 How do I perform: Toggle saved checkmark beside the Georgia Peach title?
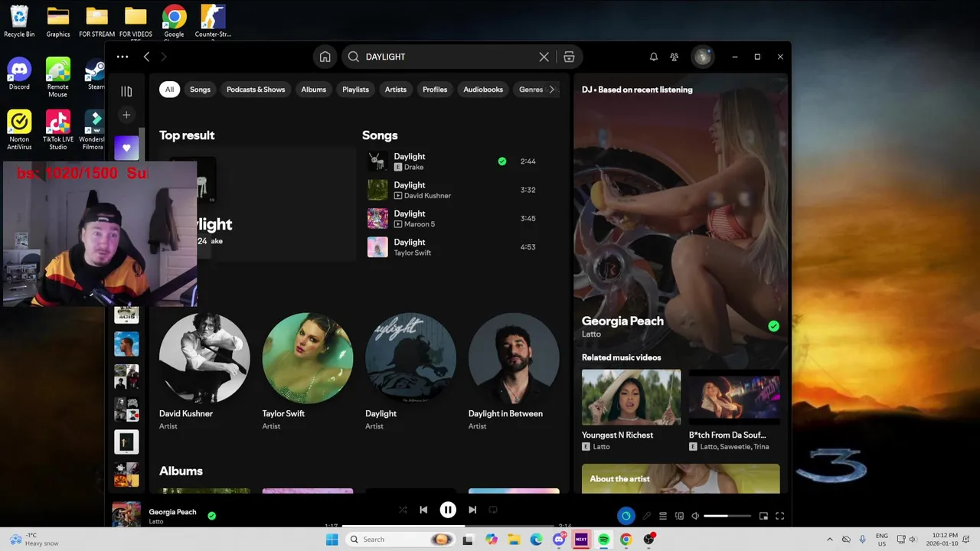[x=773, y=326]
